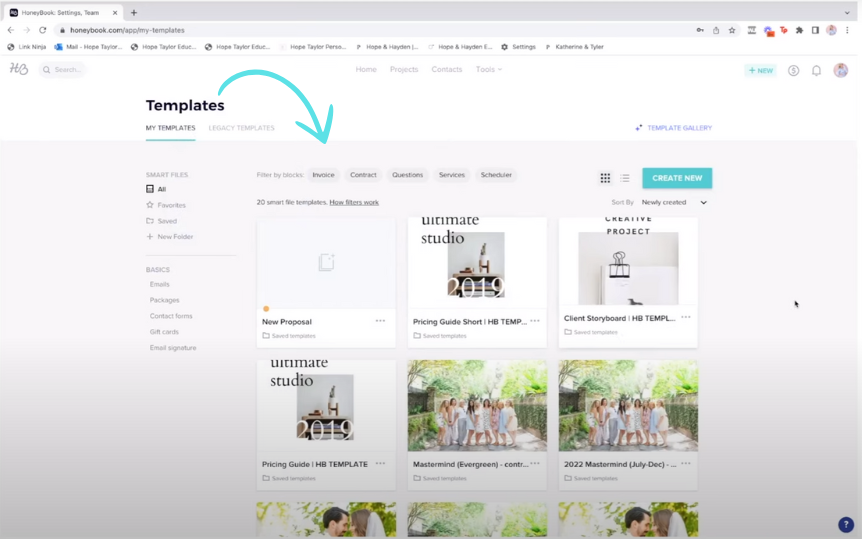862x539 pixels.
Task: Open the dollar payments icon in header
Action: coord(793,70)
